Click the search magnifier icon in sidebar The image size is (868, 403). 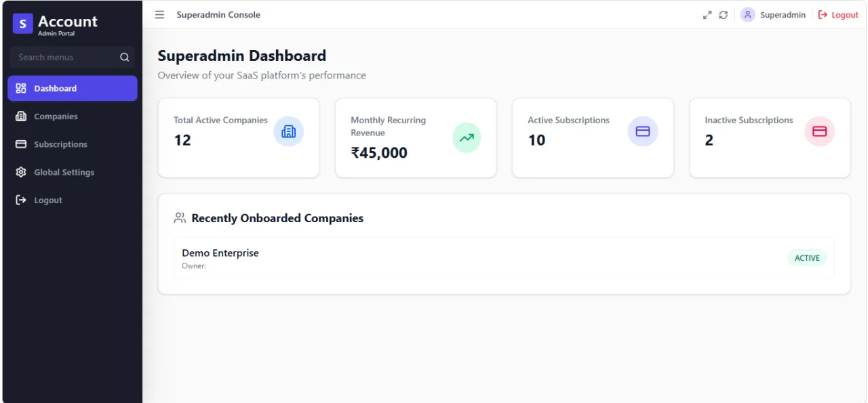click(124, 58)
